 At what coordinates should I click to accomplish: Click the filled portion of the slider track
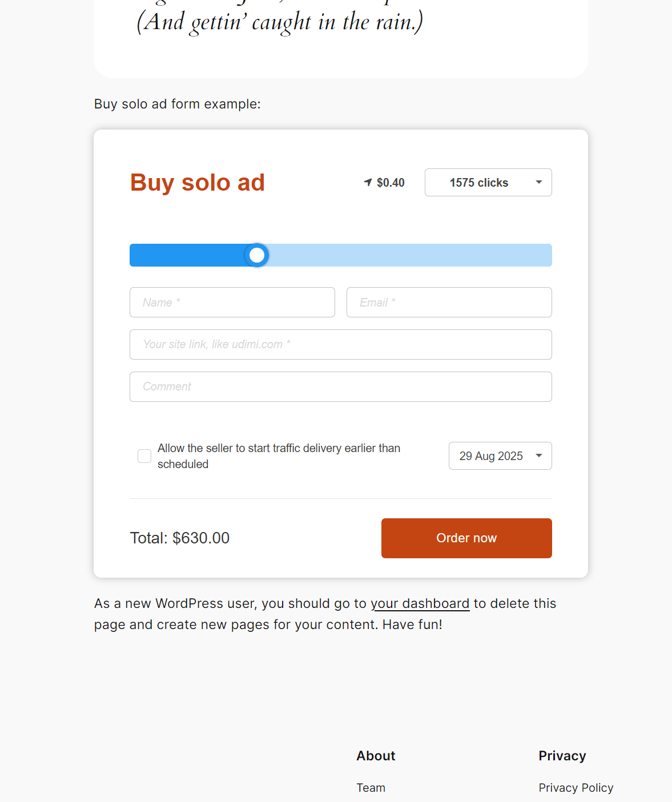click(188, 255)
